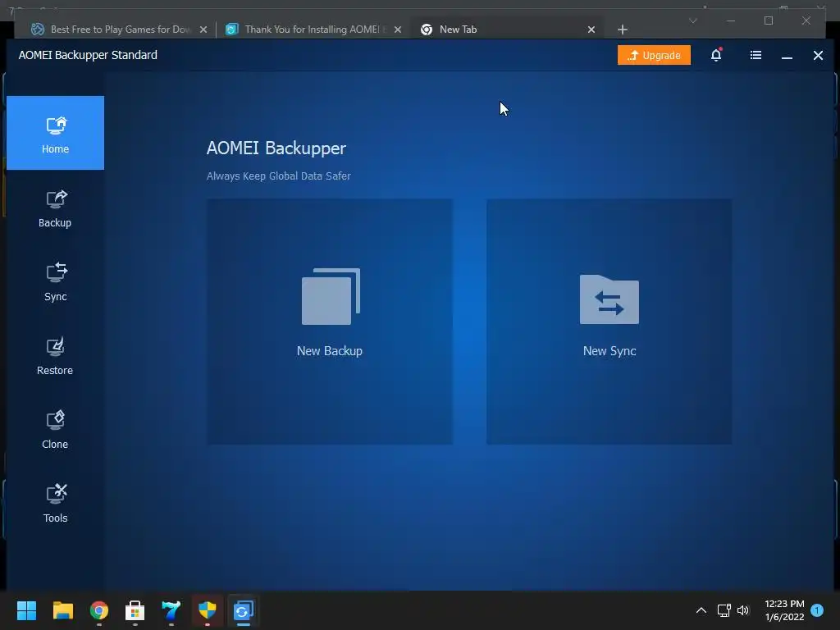Open Microsoft Store from taskbar
Image resolution: width=840 pixels, height=630 pixels.
(x=135, y=610)
